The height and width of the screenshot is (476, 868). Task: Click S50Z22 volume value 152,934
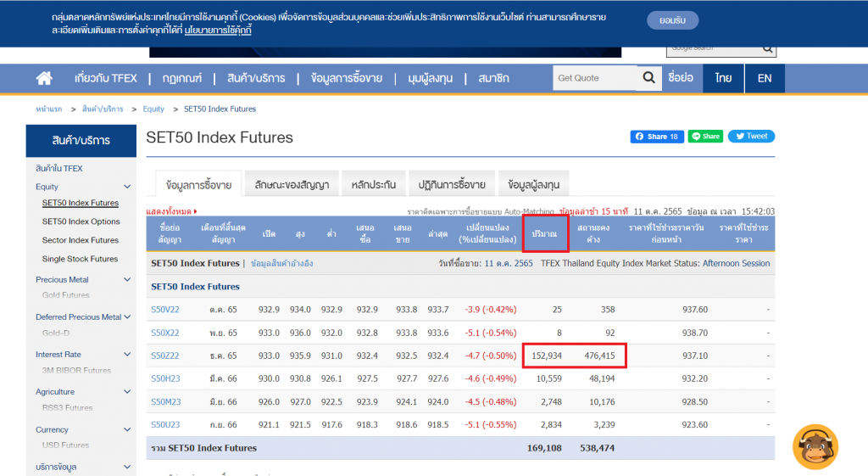pos(547,356)
